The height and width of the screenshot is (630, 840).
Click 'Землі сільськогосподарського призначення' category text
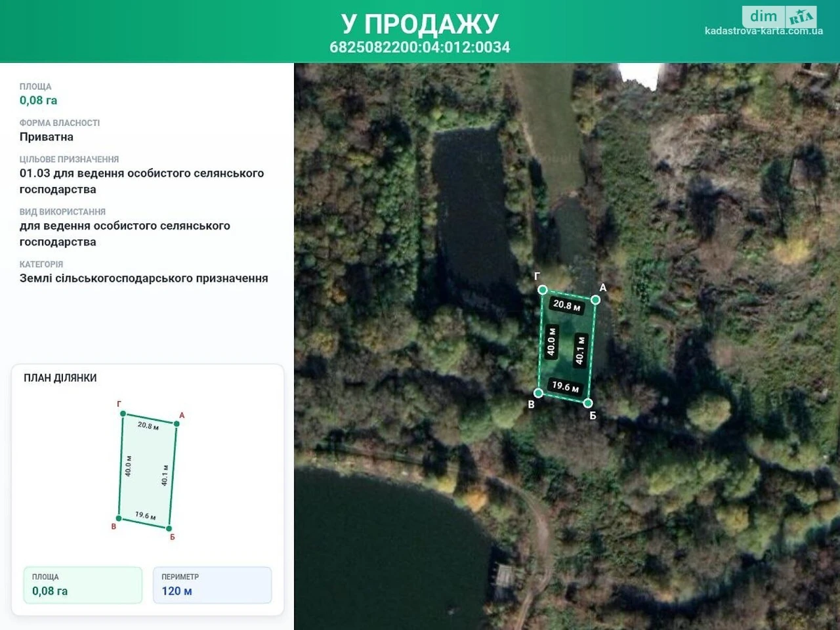pyautogui.click(x=144, y=278)
